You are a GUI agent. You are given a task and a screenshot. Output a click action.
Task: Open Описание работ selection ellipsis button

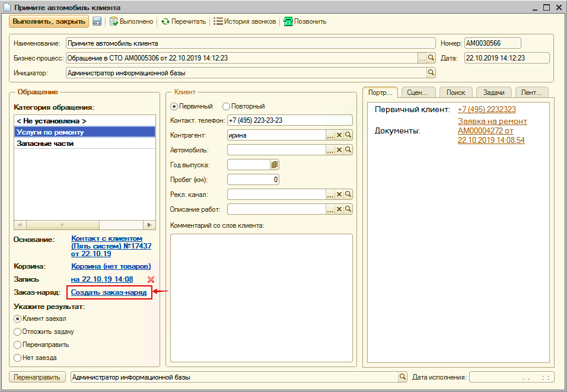330,209
